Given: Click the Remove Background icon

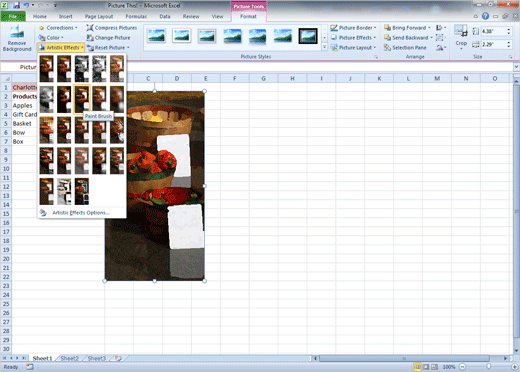Looking at the screenshot, I should coord(17,32).
